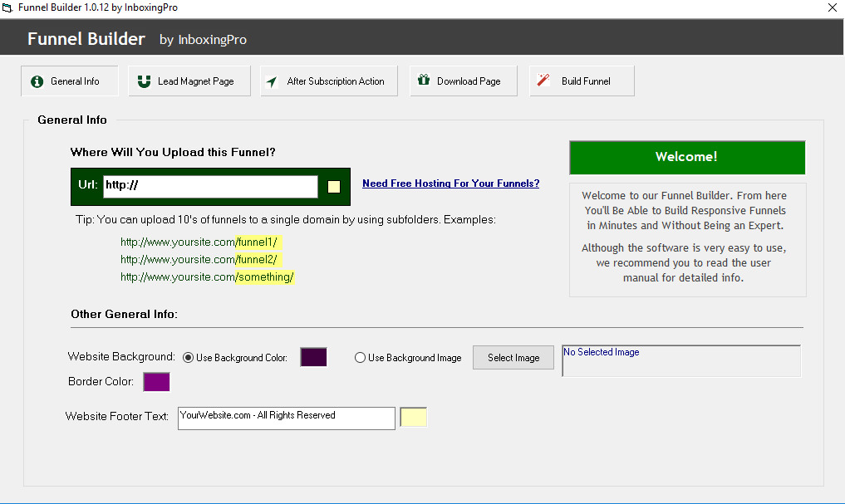The width and height of the screenshot is (845, 504).
Task: Select Use Background Image radio option
Action: coord(360,358)
